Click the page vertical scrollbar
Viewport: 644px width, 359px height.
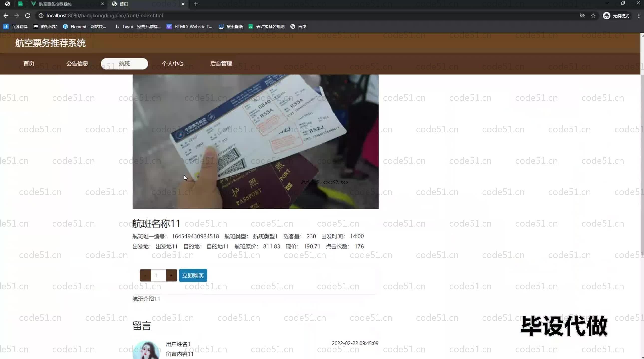[x=642, y=165]
